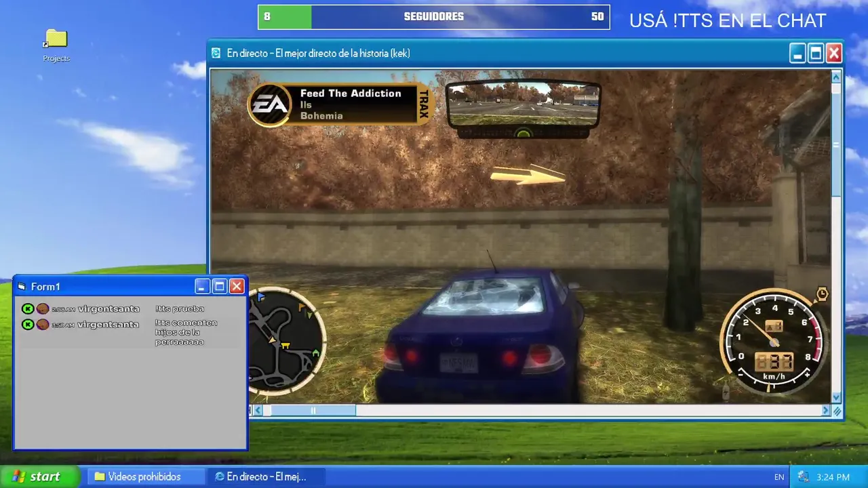Screen dimensions: 868x488
Task: Click the En directo window title text
Action: coord(318,53)
